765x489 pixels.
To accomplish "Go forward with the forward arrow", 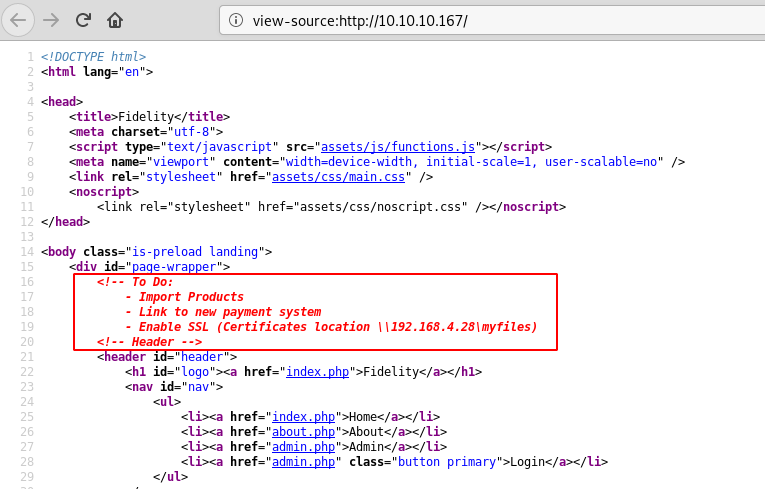I will coord(51,20).
